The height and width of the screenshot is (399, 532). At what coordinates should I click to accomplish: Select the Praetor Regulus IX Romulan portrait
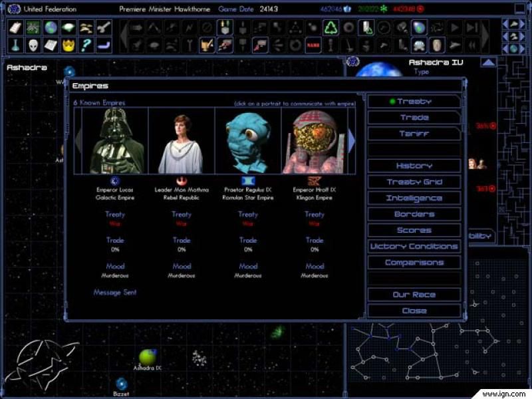(248, 141)
